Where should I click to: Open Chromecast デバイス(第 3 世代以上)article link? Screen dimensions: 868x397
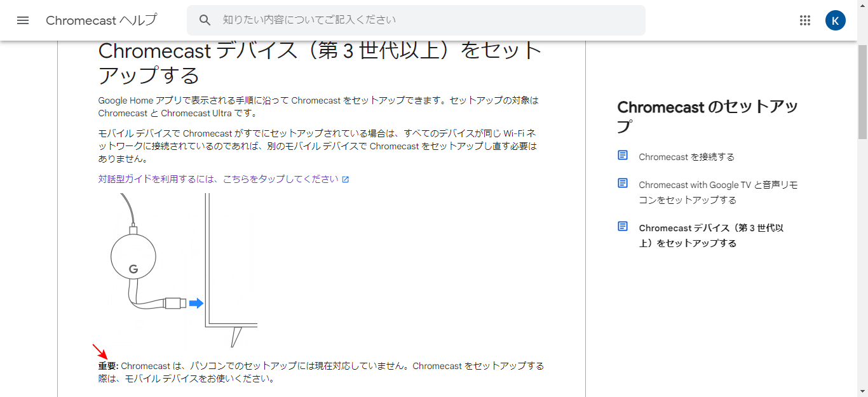pos(711,236)
